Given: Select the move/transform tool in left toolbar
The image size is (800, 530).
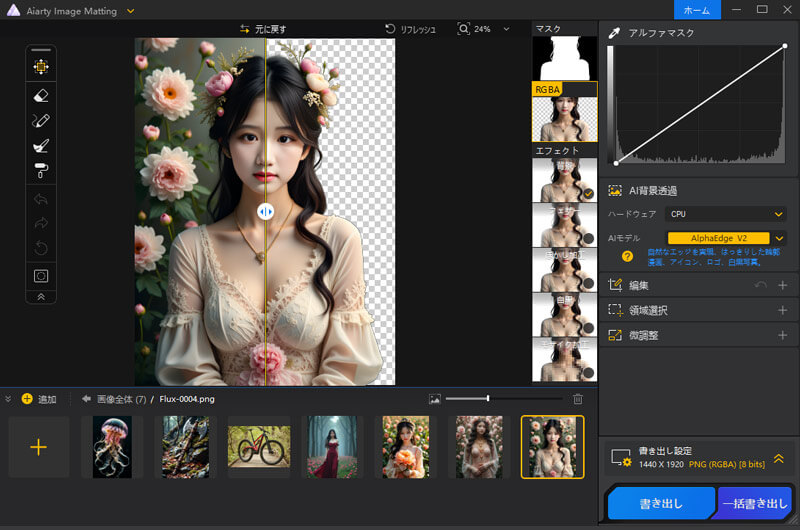Looking at the screenshot, I should (41, 67).
